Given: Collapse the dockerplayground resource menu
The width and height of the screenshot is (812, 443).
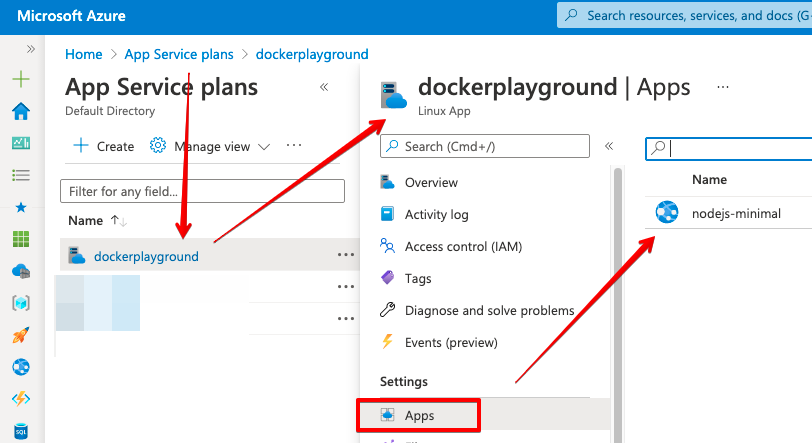Looking at the screenshot, I should [x=609, y=146].
